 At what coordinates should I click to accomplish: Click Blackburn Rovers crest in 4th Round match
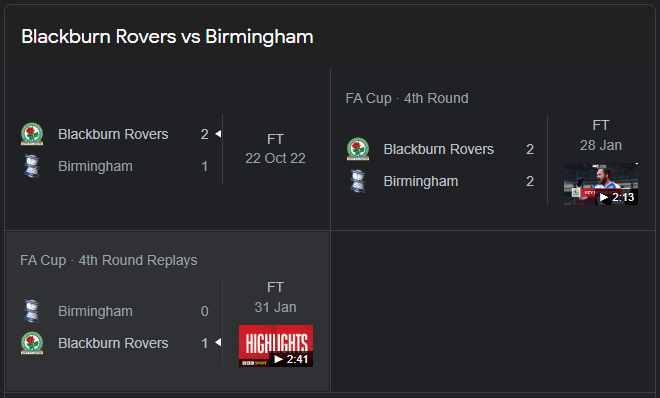(x=358, y=149)
